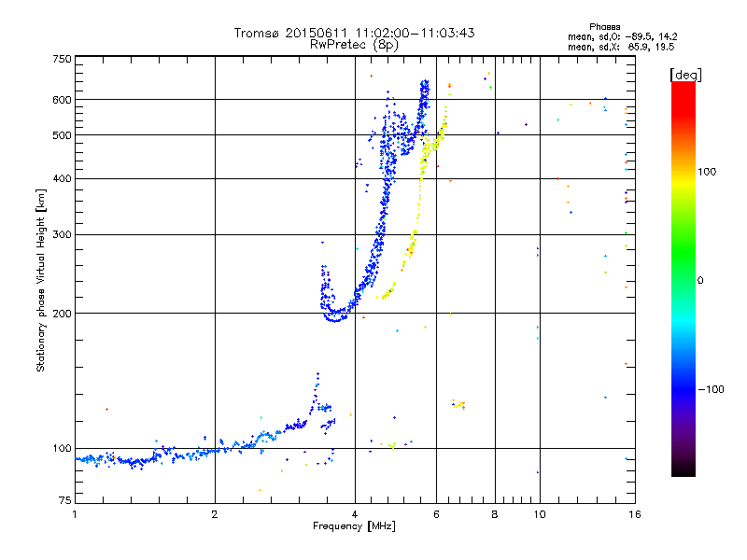The image size is (747, 560).
Task: Click the colorbar label "100"
Action: 707,172
